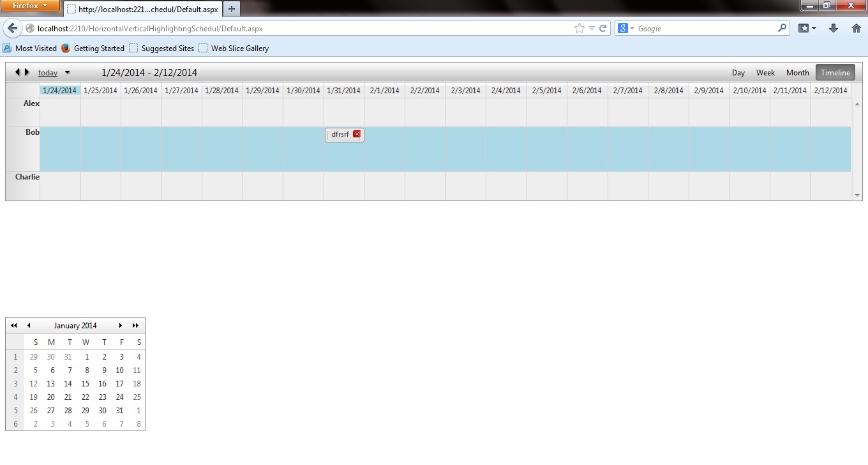Select the dfrsrf appointment
The image size is (868, 465).
340,135
